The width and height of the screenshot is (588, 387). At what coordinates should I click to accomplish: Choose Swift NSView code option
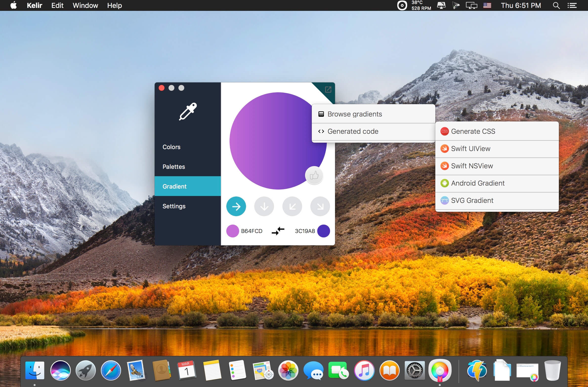click(x=497, y=166)
